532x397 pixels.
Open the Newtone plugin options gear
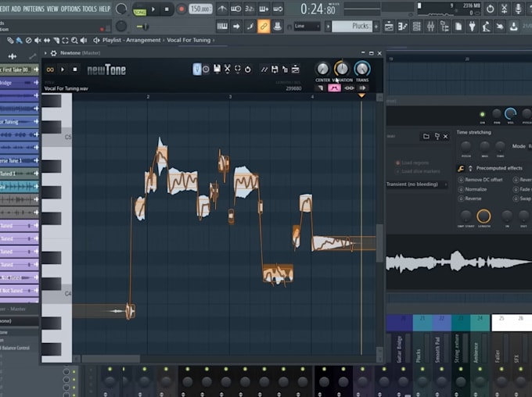[x=54, y=53]
